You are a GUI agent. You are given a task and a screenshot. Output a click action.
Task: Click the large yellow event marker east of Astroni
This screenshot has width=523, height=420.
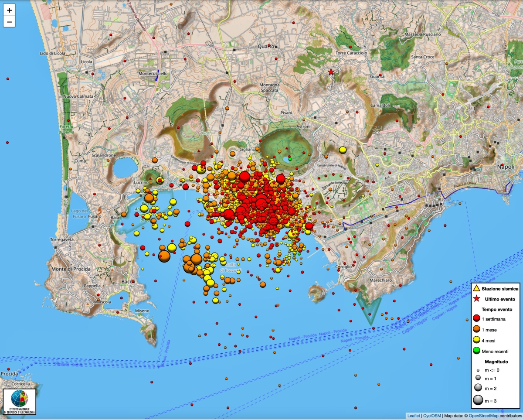coord(343,150)
